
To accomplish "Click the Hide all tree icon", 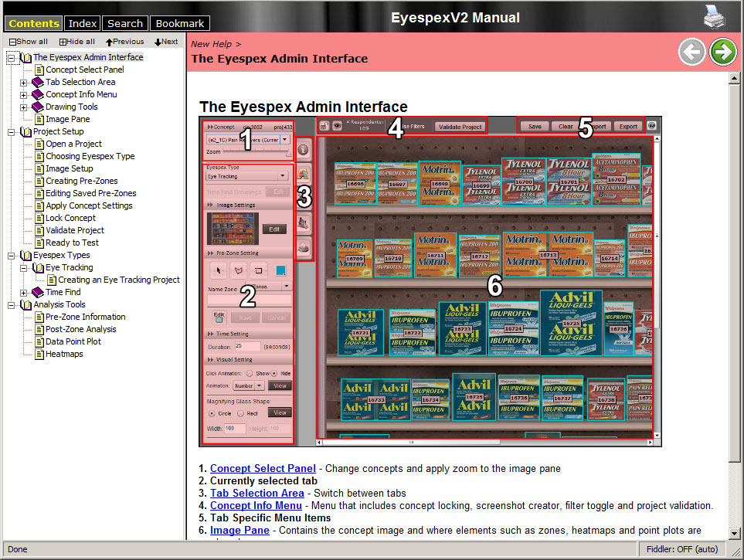I will point(63,42).
